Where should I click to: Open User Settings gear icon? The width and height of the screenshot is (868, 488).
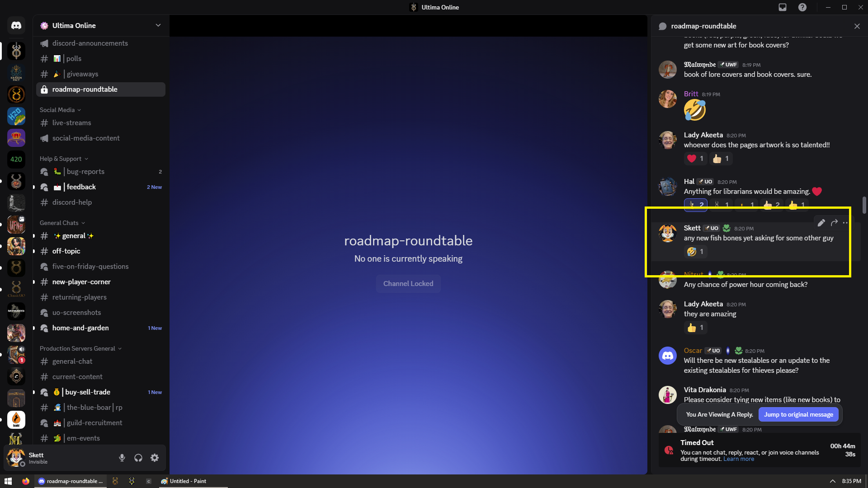[x=155, y=458]
